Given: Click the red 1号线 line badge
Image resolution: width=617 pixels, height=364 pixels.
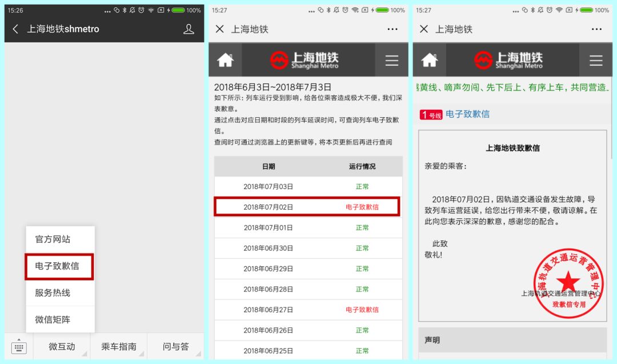Looking at the screenshot, I should pyautogui.click(x=431, y=114).
